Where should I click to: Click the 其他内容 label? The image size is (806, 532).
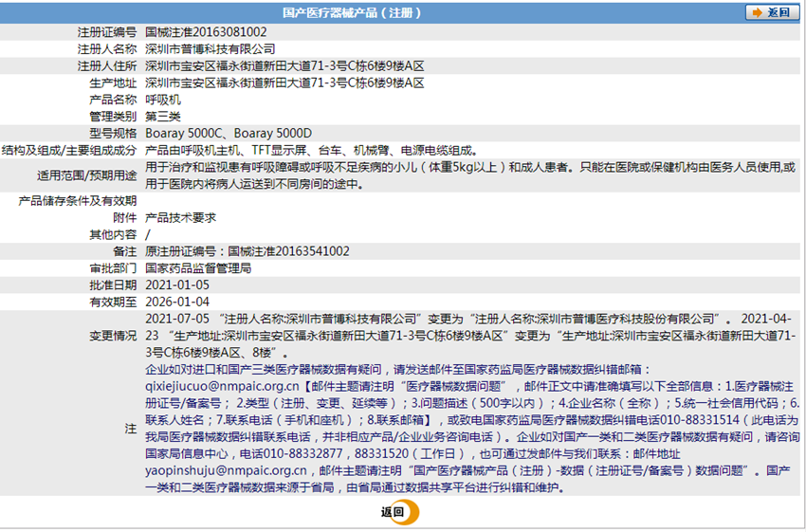[113, 234]
